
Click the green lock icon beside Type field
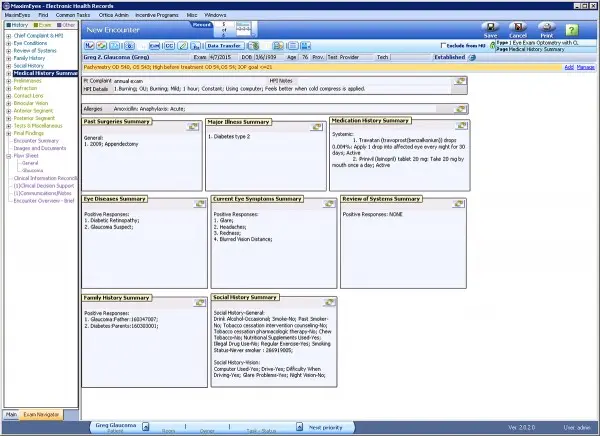493,46
